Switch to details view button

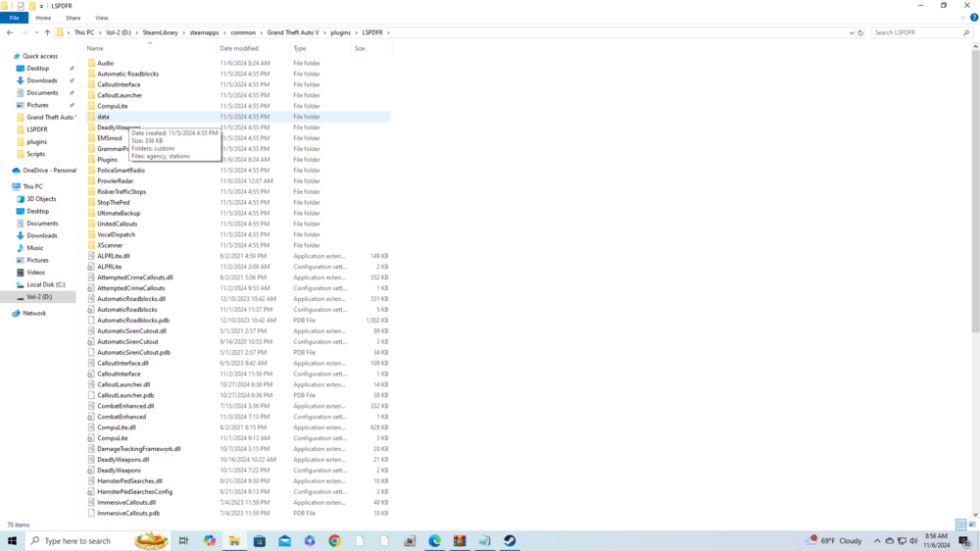(x=961, y=525)
